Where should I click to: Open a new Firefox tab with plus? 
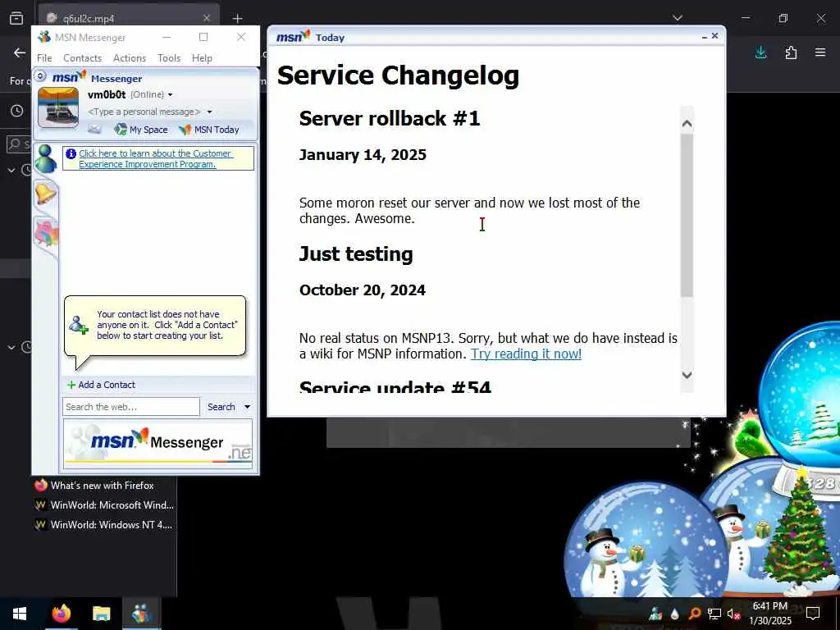point(237,18)
